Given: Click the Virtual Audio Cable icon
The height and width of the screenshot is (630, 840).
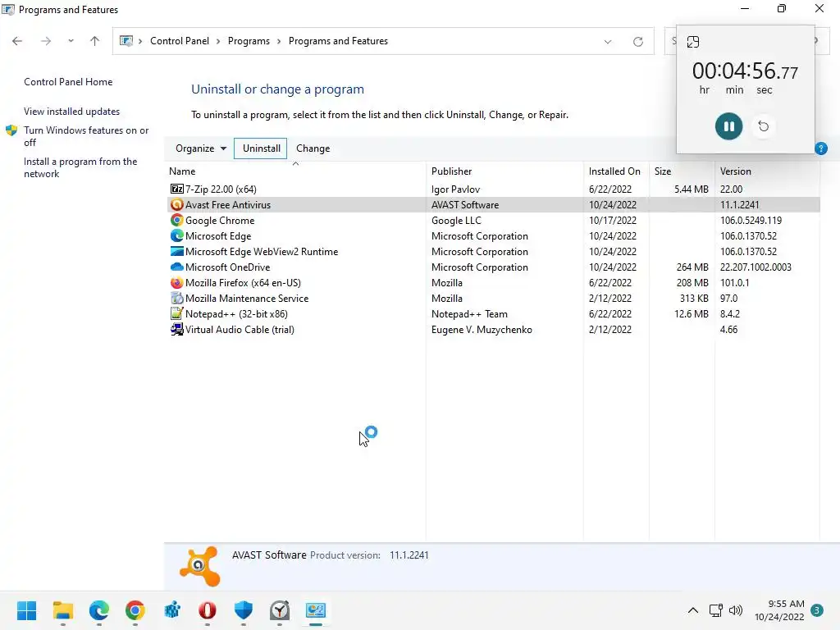Looking at the screenshot, I should 177,329.
